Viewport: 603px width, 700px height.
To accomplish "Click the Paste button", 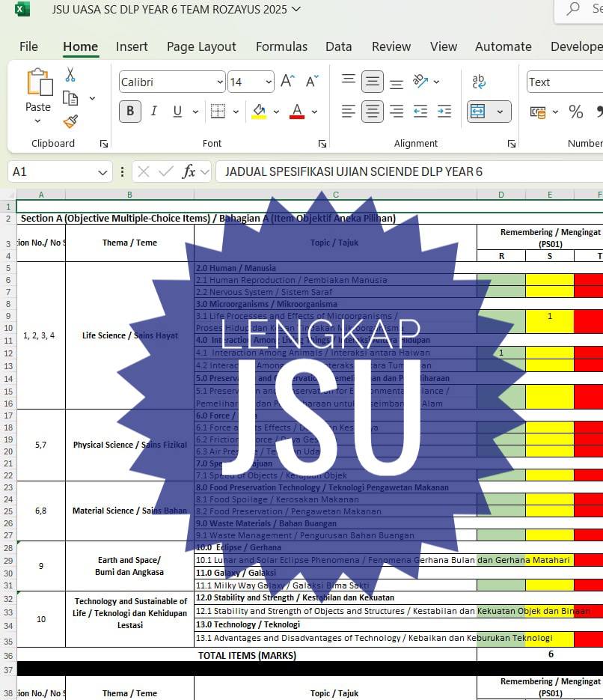I will tap(38, 96).
